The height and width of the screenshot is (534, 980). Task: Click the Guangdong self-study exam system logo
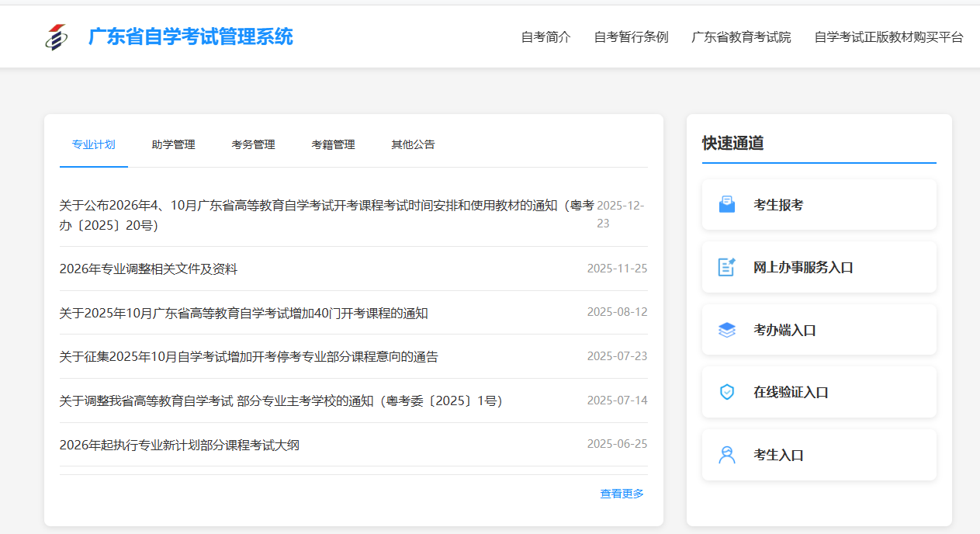coord(57,36)
